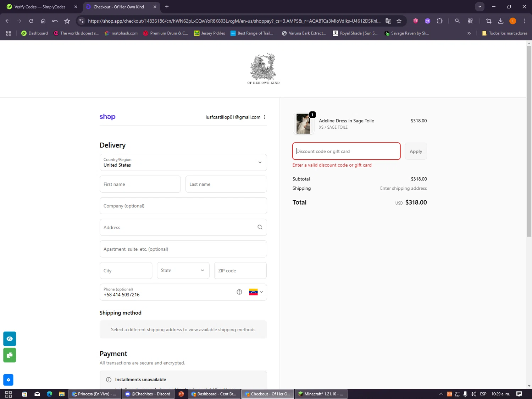Screen dimensions: 532x399
Task: Show hidden system tray icons
Action: coord(441,394)
